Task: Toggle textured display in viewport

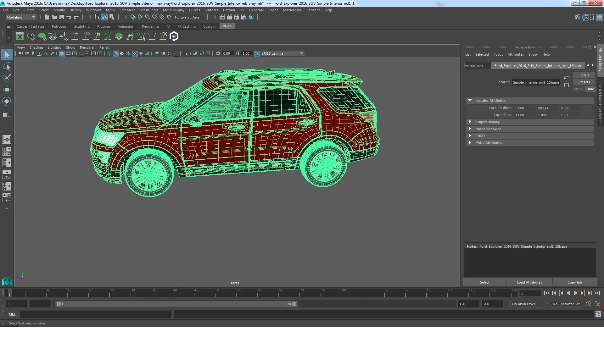Action: 135,53
